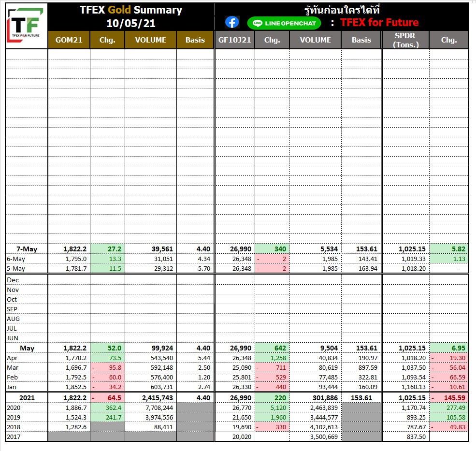Viewport: 476px width, 451px height.
Task: Click 2021 SPDR Chg. value 145.59
Action: 454,398
